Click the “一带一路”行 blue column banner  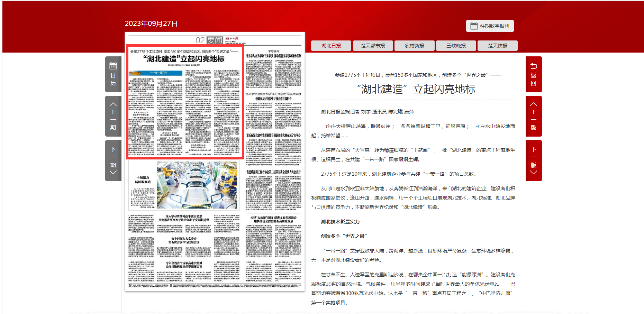click(155, 73)
